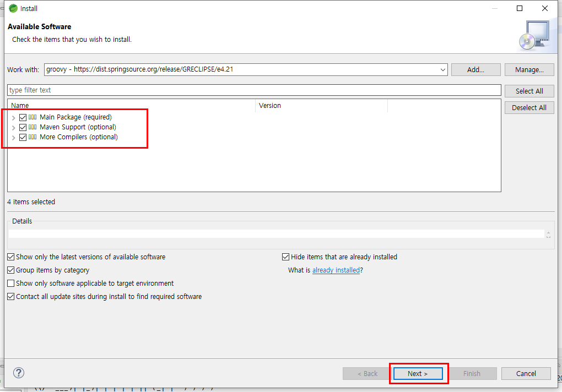Screen dimensions: 562x392
Task: Click the Maven Support category icon
Action: [33, 127]
